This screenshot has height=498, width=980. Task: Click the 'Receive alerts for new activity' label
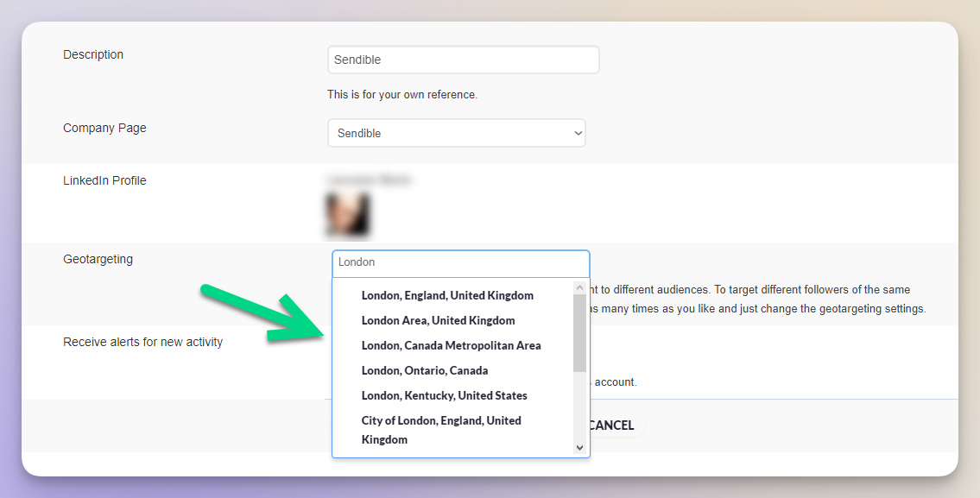tap(143, 343)
